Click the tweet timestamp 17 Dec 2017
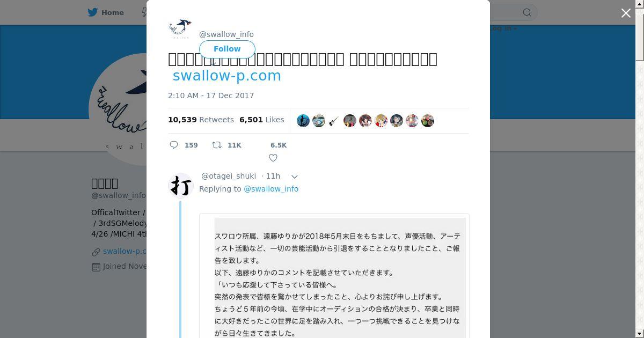Viewport: 644px width, 338px height. pyautogui.click(x=211, y=95)
